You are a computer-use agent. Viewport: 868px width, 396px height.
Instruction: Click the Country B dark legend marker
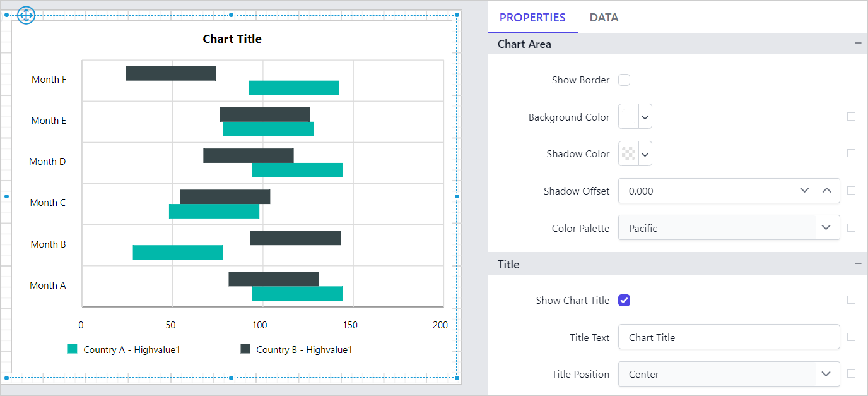(x=245, y=349)
